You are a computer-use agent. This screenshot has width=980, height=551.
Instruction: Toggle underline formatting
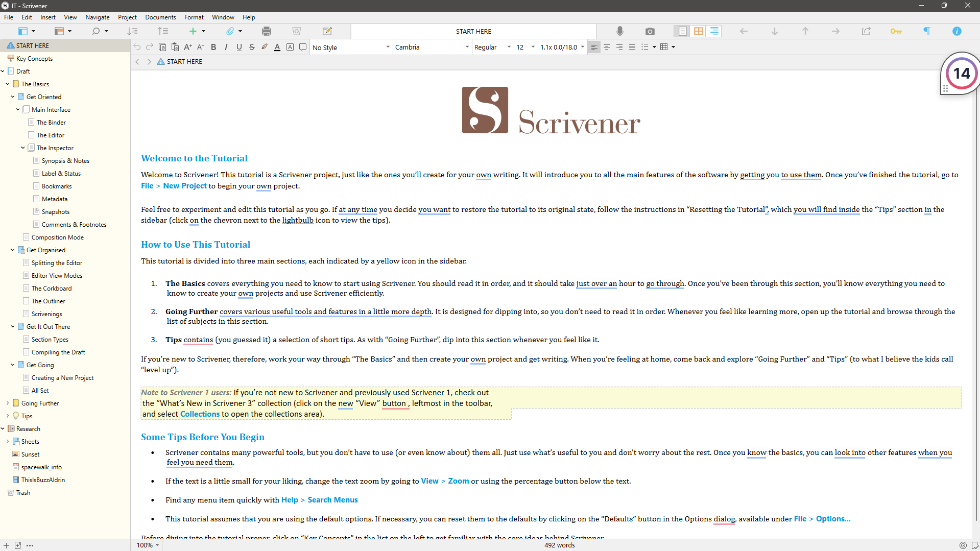(x=239, y=47)
